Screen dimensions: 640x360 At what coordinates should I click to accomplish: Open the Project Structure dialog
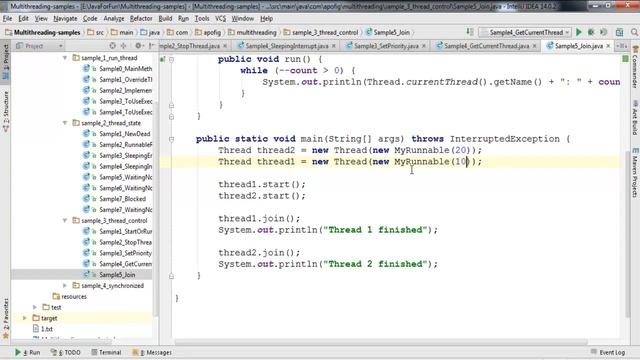[619, 32]
